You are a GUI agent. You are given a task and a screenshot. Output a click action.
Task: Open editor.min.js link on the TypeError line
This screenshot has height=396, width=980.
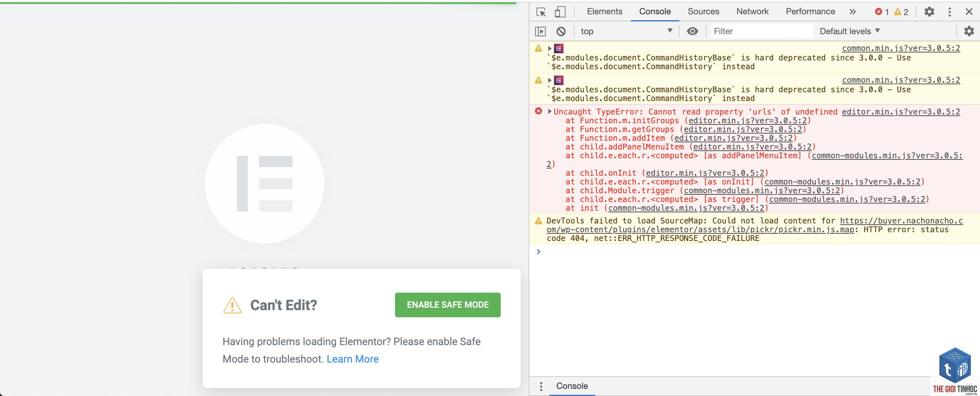point(901,112)
